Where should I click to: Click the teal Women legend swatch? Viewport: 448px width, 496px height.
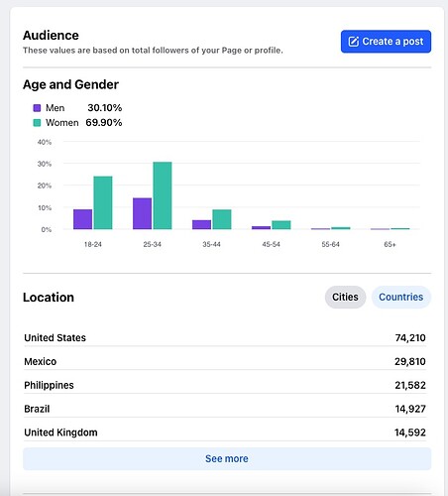(x=37, y=123)
